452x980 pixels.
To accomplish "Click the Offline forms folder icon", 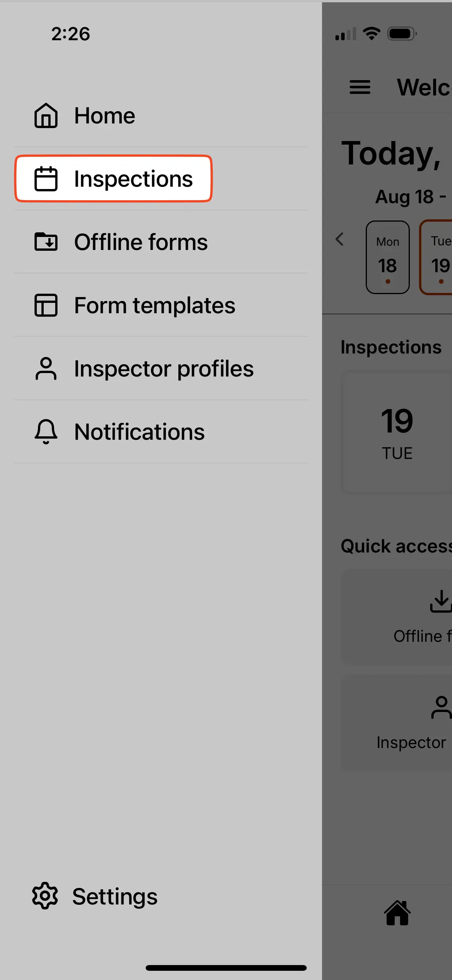I will click(46, 242).
